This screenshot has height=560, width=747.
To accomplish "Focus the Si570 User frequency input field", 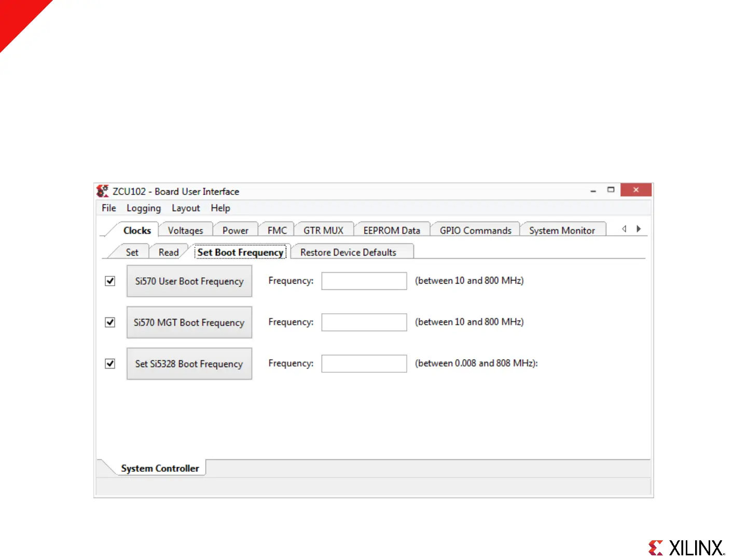I will tap(364, 281).
